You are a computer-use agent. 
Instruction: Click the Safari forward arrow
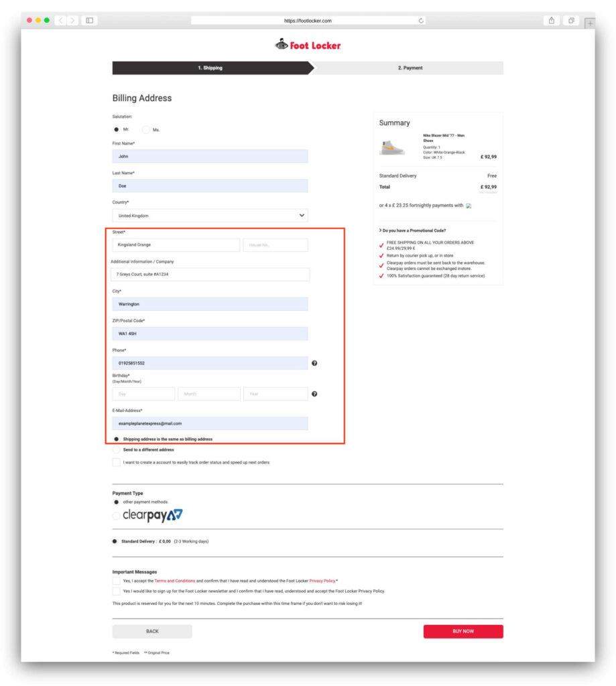point(72,21)
